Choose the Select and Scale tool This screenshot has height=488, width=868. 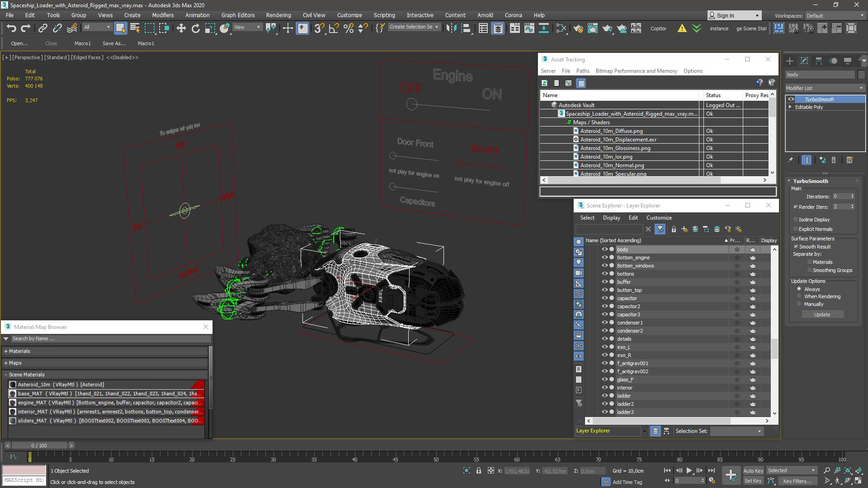click(210, 28)
